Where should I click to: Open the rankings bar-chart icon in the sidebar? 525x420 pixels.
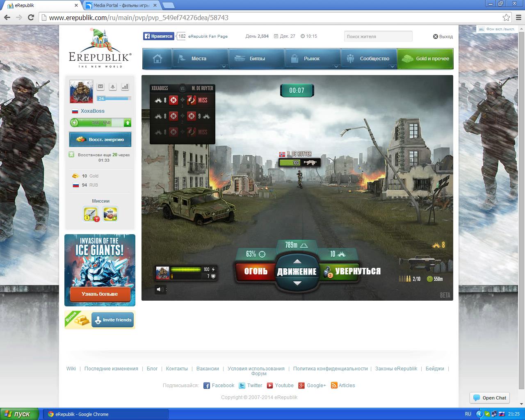coord(125,87)
